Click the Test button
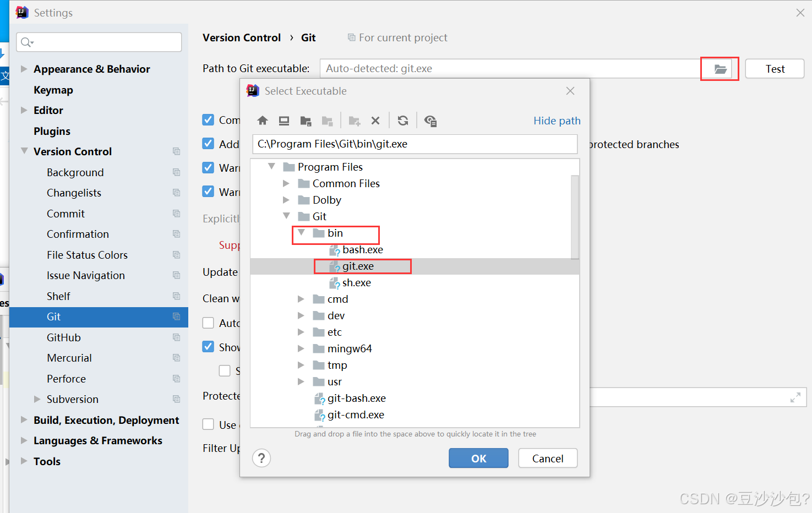 click(x=775, y=69)
